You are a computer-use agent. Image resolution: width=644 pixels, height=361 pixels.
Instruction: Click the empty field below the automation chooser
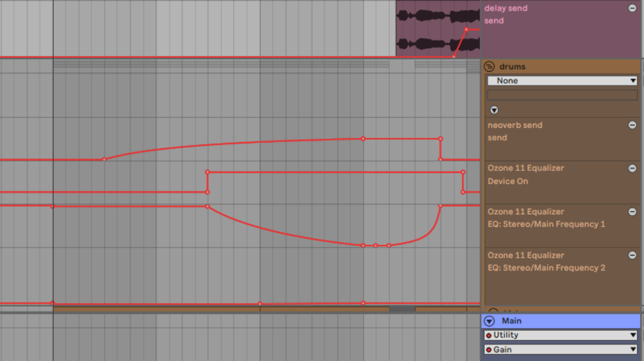pos(562,93)
